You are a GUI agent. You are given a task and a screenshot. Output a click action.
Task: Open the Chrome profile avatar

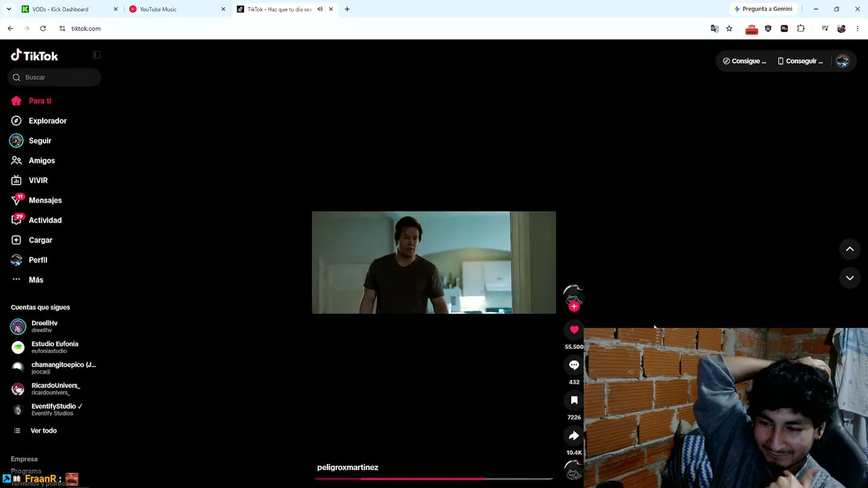tap(842, 28)
